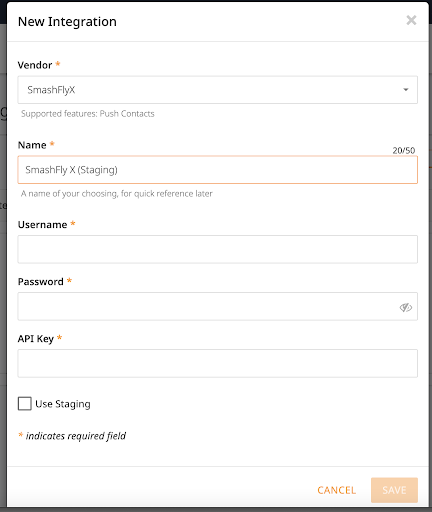Image resolution: width=432 pixels, height=512 pixels.
Task: Click into the empty Password field
Action: 217,306
